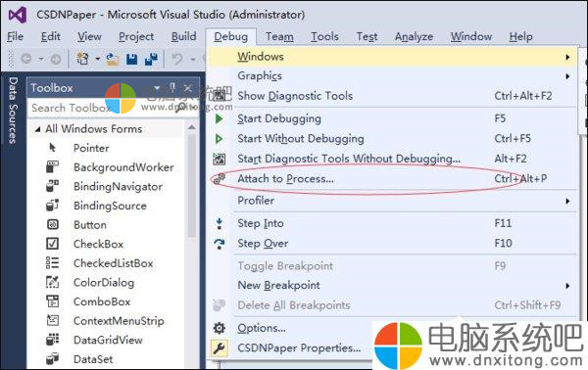Click the Step Into arrow icon
Viewport: 588px width, 370px height.
[x=220, y=223]
